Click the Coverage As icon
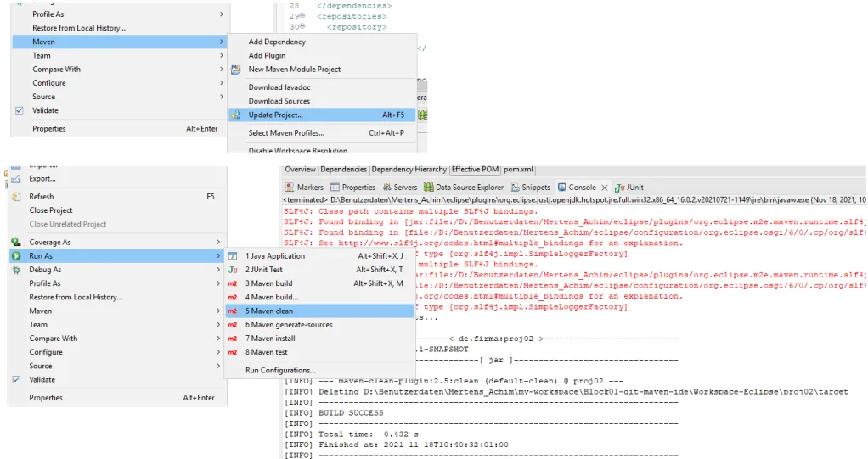Screen dimensions: 868x459 tap(16, 242)
